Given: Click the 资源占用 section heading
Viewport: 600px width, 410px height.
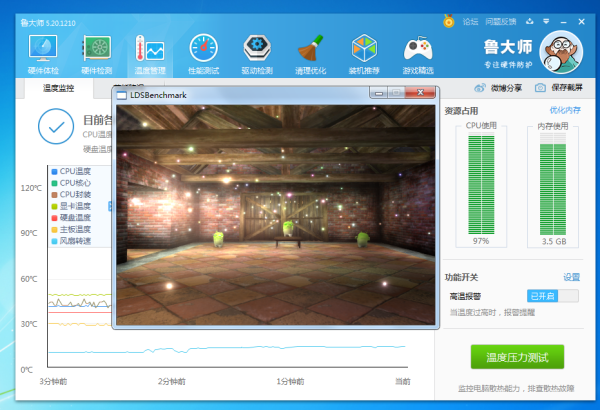Looking at the screenshot, I should [x=461, y=111].
